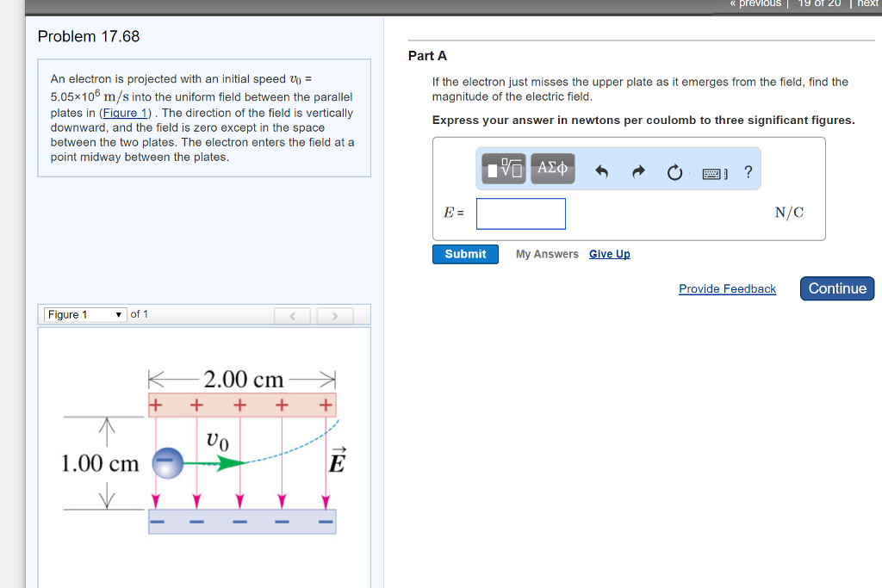Open the Greek symbols ΑΣφ palette
The image size is (882, 588).
pyautogui.click(x=552, y=170)
